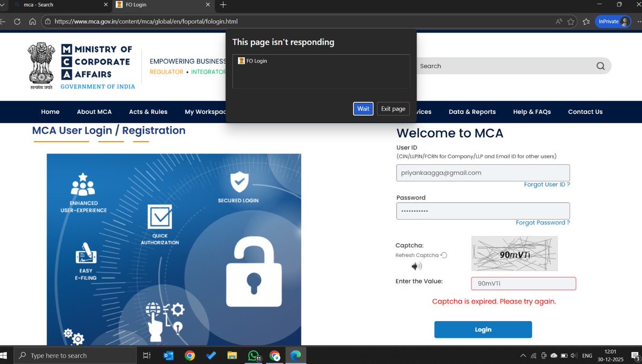Click the blue Login button
The width and height of the screenshot is (642, 364).
(483, 330)
